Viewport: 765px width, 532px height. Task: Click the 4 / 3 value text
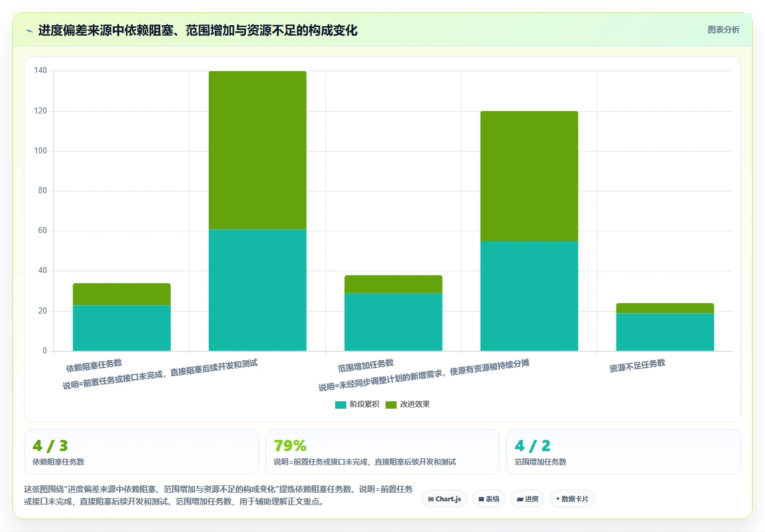[x=50, y=445]
